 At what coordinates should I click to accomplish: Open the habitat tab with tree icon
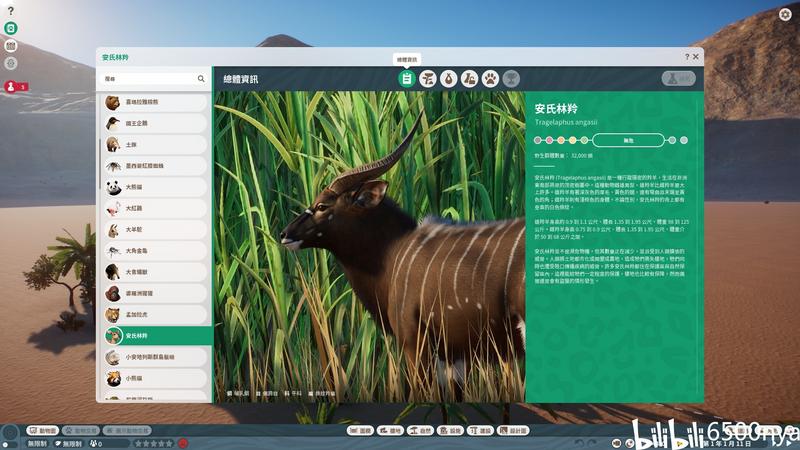[428, 79]
